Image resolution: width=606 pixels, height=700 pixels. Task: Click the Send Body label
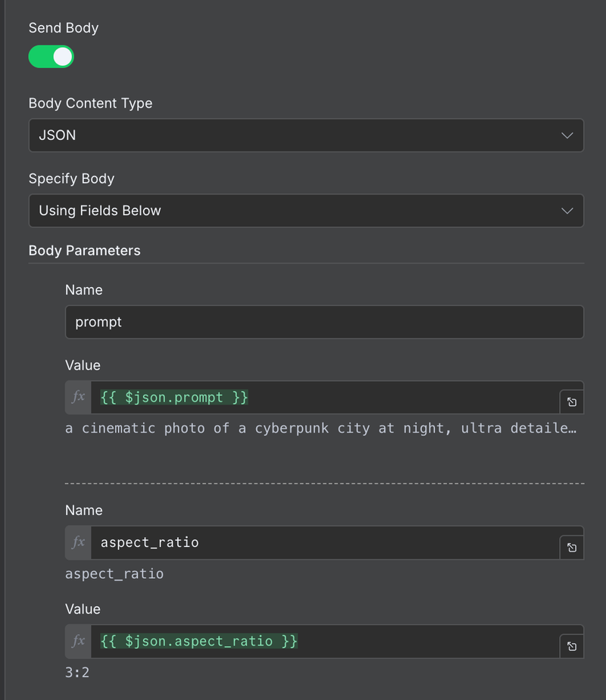point(64,28)
